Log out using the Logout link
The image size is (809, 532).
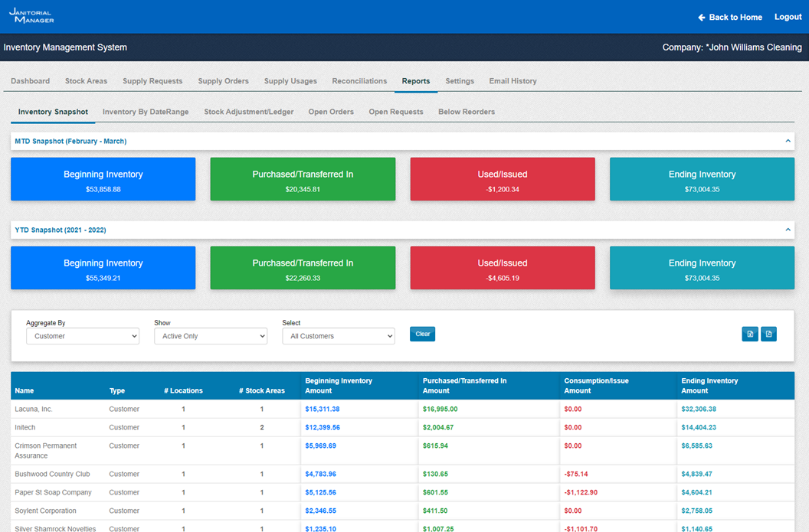[788, 17]
